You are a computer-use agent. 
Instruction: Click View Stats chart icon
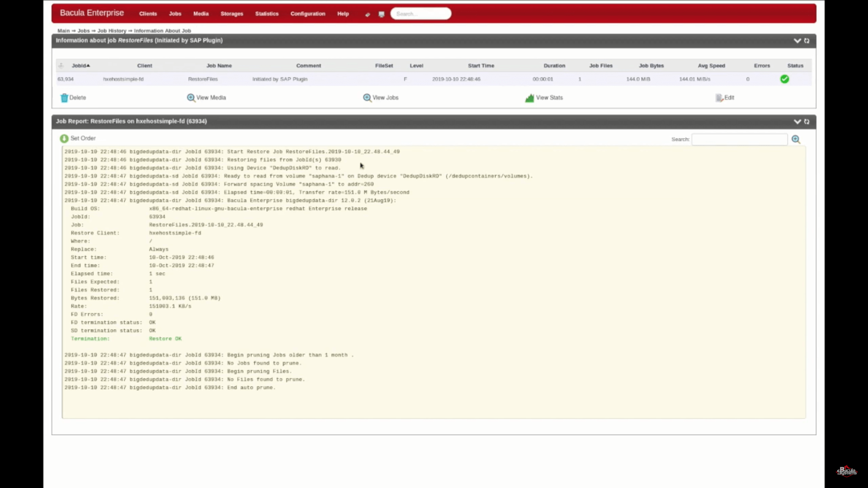(x=529, y=98)
